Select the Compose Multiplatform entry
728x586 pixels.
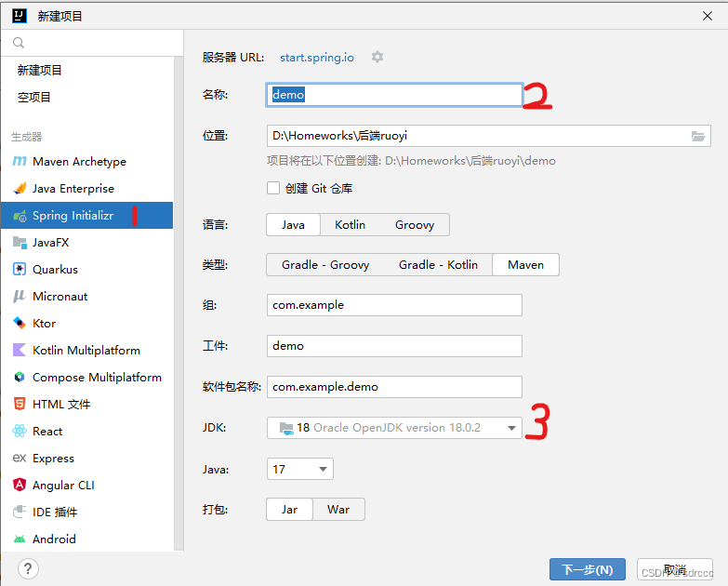[86, 377]
